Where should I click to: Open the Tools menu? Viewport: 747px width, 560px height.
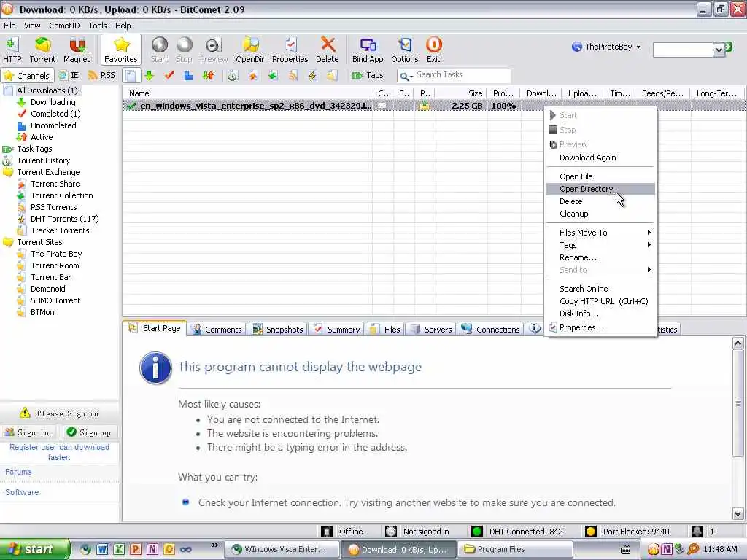[97, 26]
